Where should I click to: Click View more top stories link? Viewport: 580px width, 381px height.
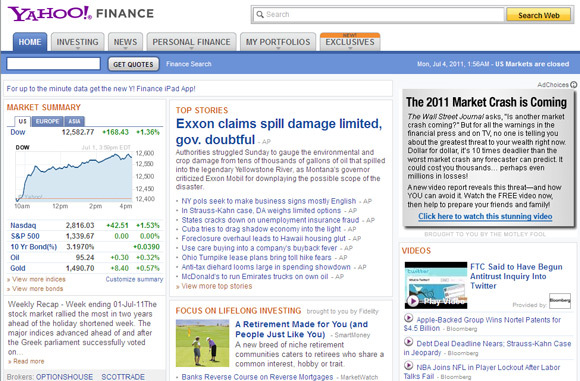pos(217,286)
